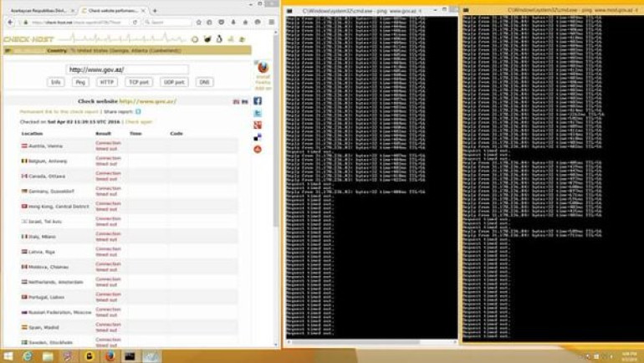Image resolution: width=644 pixels, height=363 pixels.
Task: Launch Internet Explorer from the taskbar
Action: (x=28, y=356)
